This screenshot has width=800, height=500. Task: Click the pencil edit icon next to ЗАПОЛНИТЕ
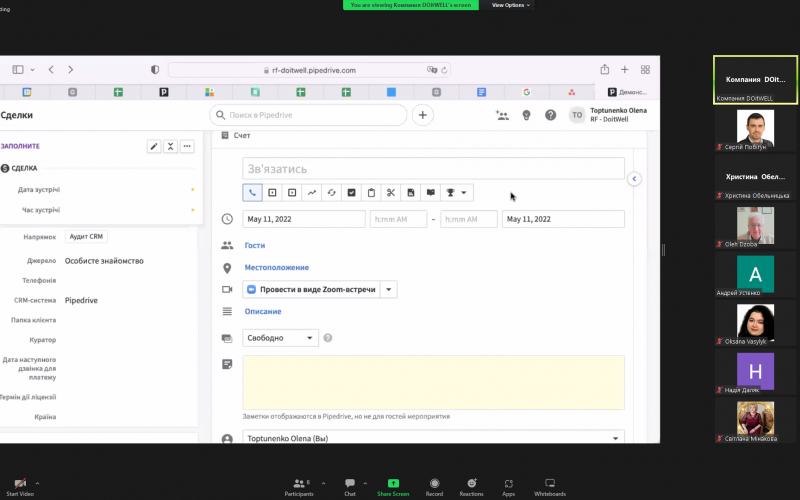click(x=154, y=146)
